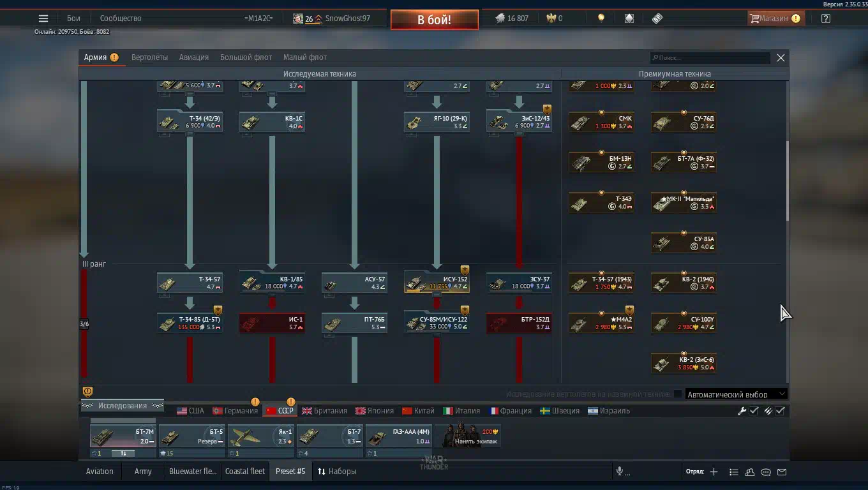The width and height of the screenshot is (868, 490).
Task: Select the Израиль nation tab
Action: pos(609,411)
